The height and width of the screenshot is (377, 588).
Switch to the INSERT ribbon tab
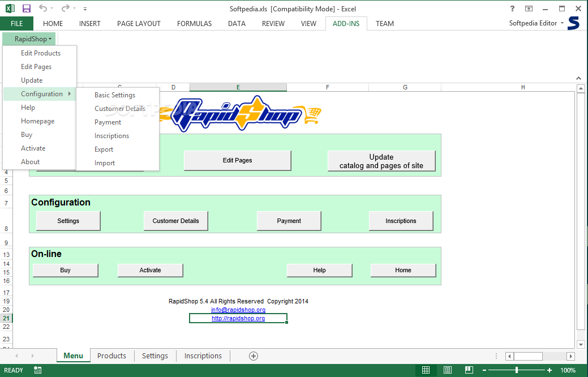click(89, 24)
